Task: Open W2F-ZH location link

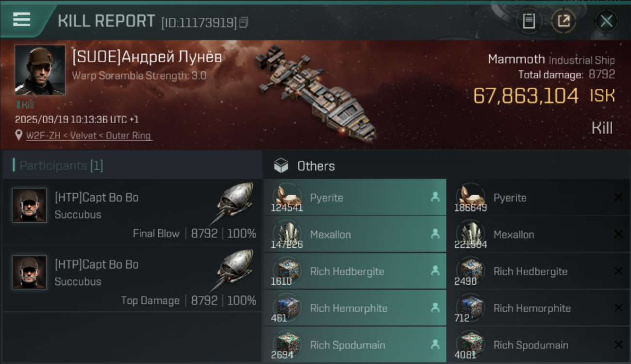Action: point(89,136)
